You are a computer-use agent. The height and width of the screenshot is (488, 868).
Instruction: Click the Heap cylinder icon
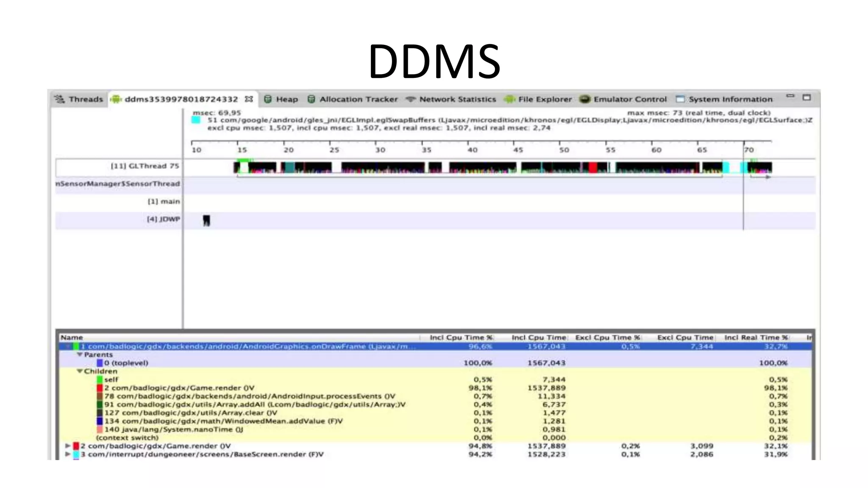pos(268,99)
